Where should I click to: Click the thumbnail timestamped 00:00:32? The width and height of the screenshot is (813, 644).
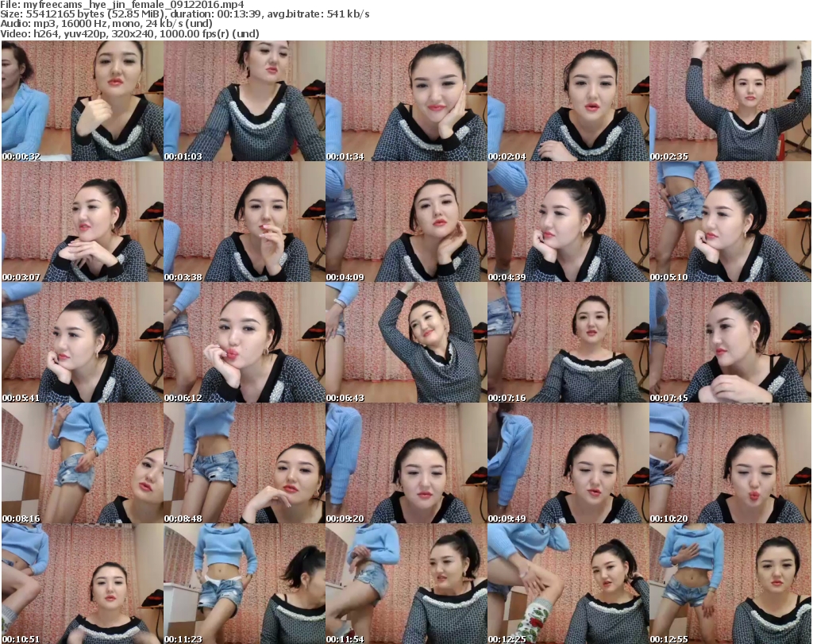82,101
